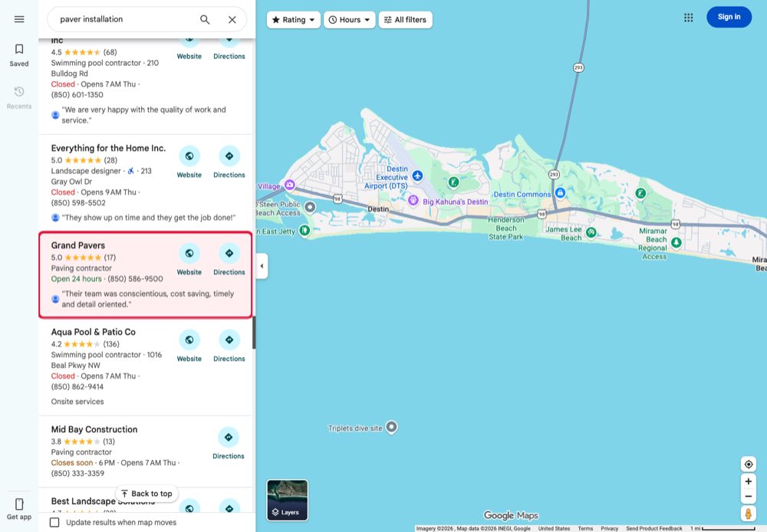Open the hamburger main menu
The width and height of the screenshot is (767, 532).
coord(19,19)
